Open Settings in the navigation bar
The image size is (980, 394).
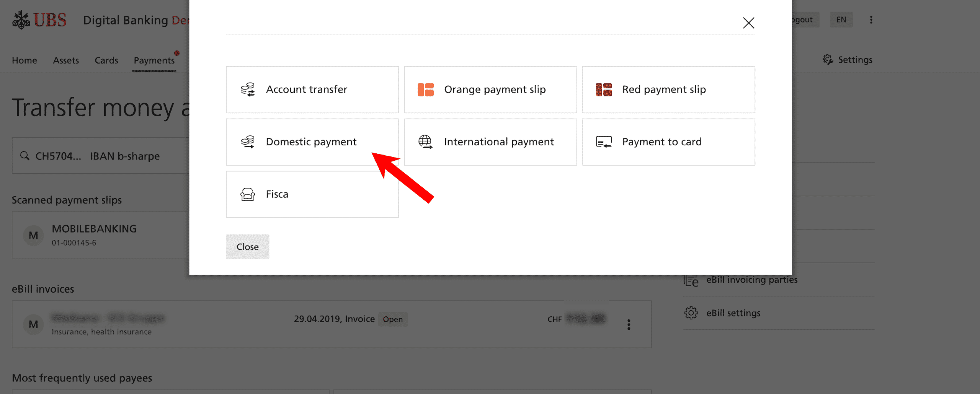[x=848, y=60]
